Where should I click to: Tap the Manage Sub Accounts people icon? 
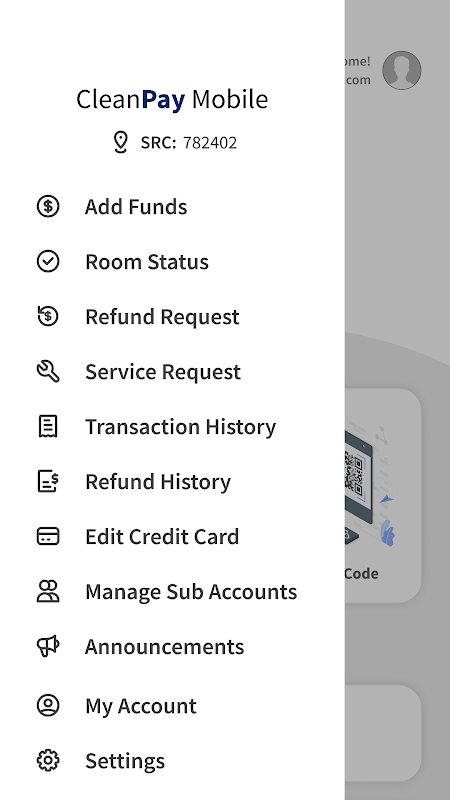coord(48,591)
